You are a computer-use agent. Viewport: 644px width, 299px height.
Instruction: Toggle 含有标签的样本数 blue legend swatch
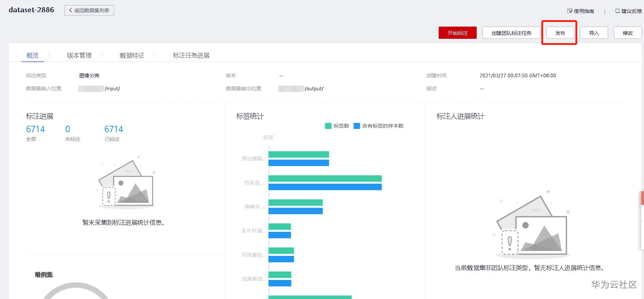tap(357, 126)
